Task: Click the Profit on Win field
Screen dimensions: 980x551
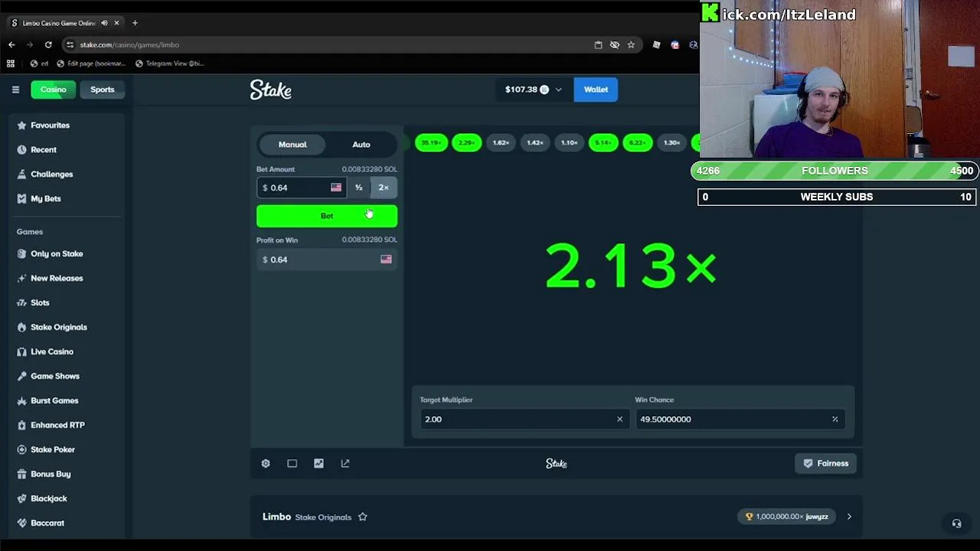Action: click(x=327, y=259)
